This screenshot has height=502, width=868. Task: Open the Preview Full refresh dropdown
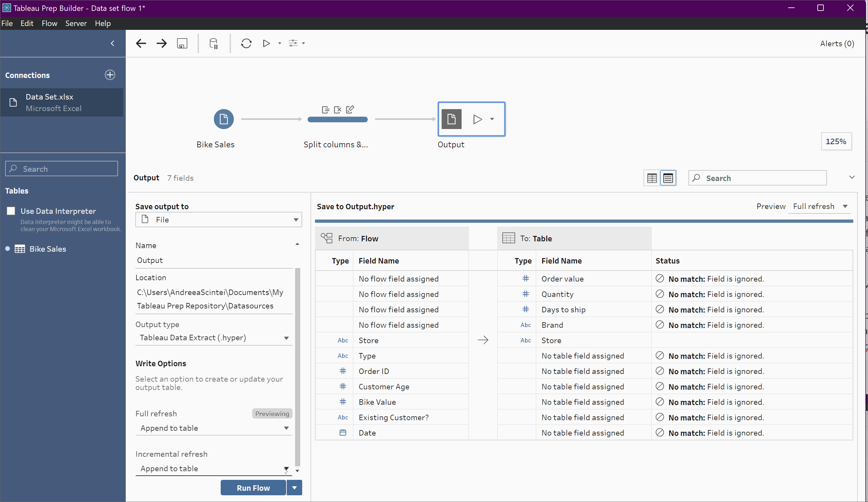click(820, 206)
